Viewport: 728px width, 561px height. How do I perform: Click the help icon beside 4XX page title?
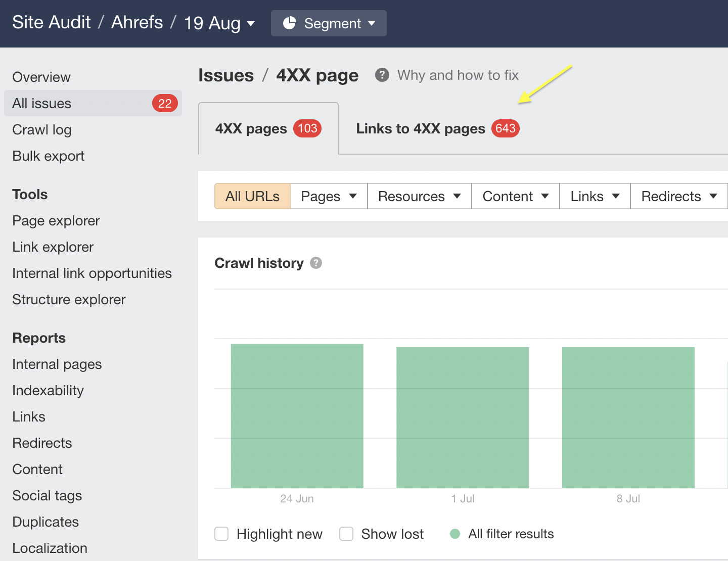382,75
